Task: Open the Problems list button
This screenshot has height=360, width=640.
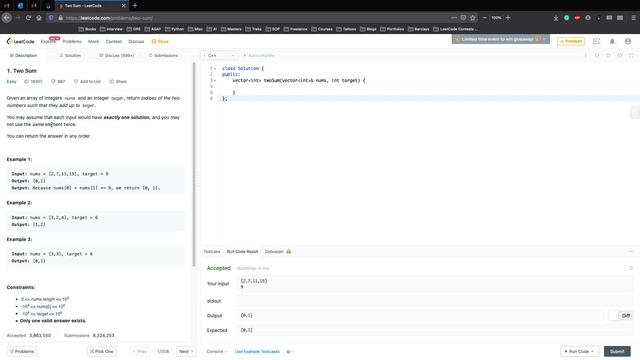Action: 22,351
